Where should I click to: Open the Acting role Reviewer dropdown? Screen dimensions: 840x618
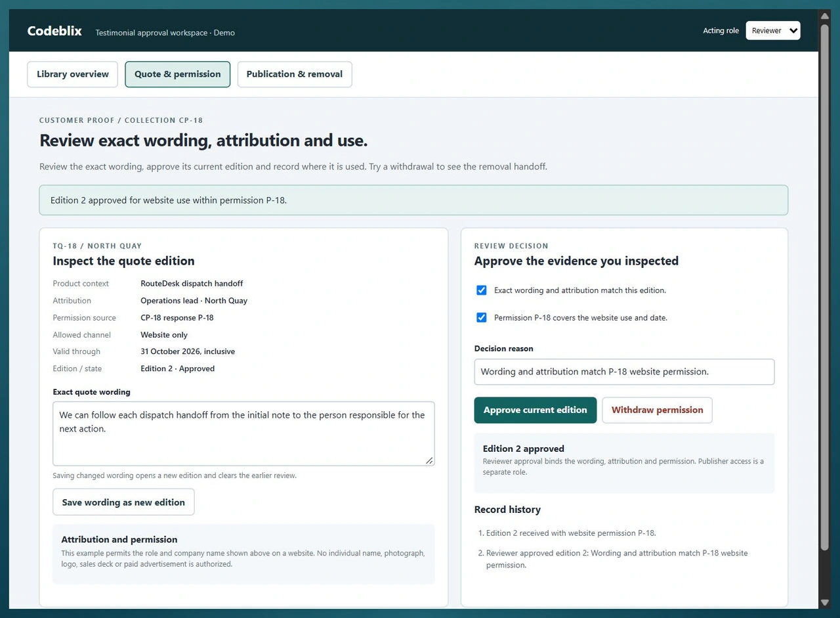(773, 31)
